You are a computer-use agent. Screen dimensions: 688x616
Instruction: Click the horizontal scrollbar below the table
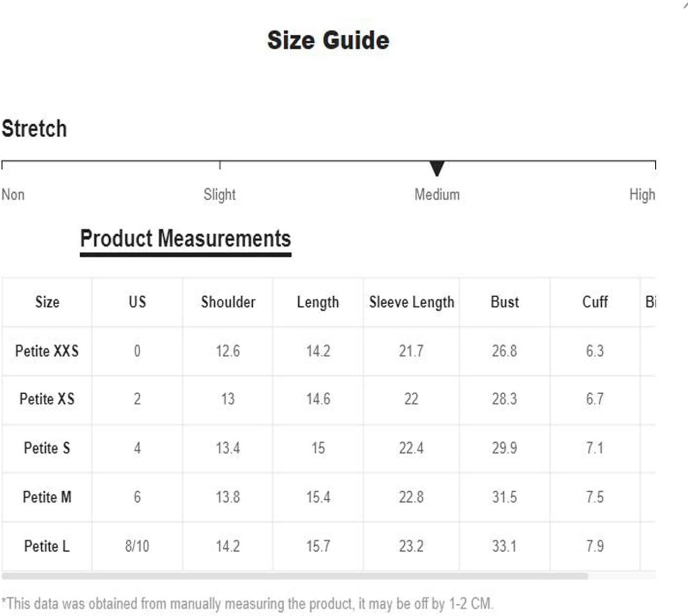[x=294, y=576]
